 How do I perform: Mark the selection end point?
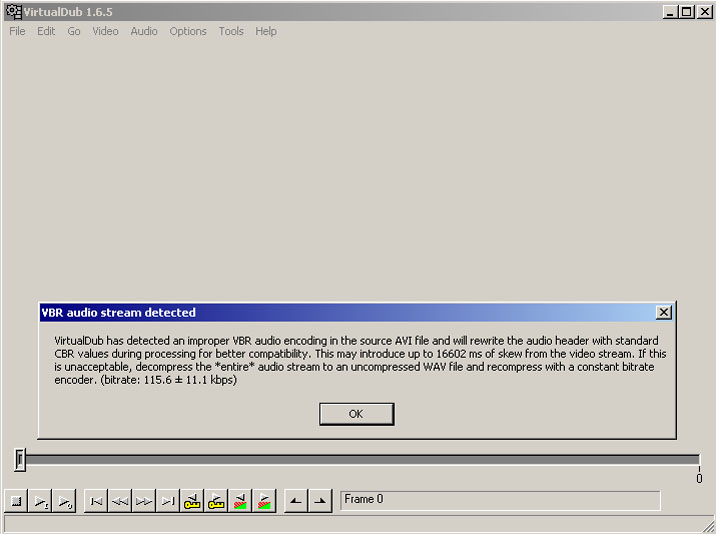pyautogui.click(x=320, y=501)
